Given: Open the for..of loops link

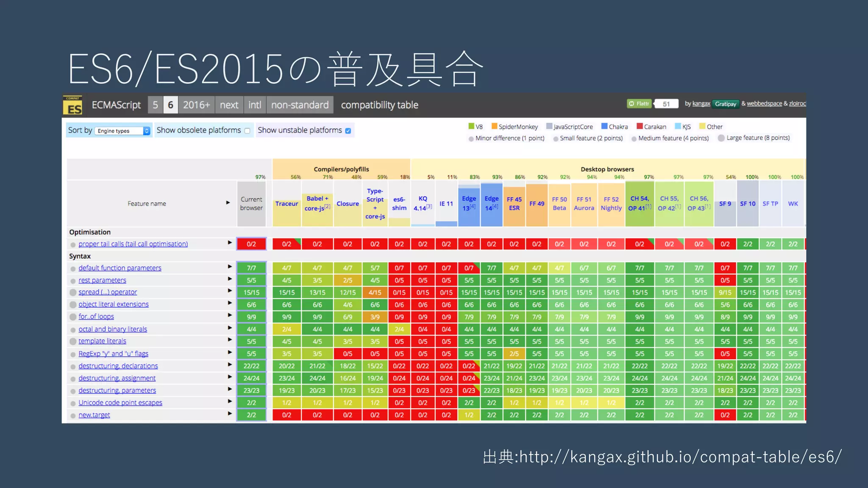Looking at the screenshot, I should point(96,317).
